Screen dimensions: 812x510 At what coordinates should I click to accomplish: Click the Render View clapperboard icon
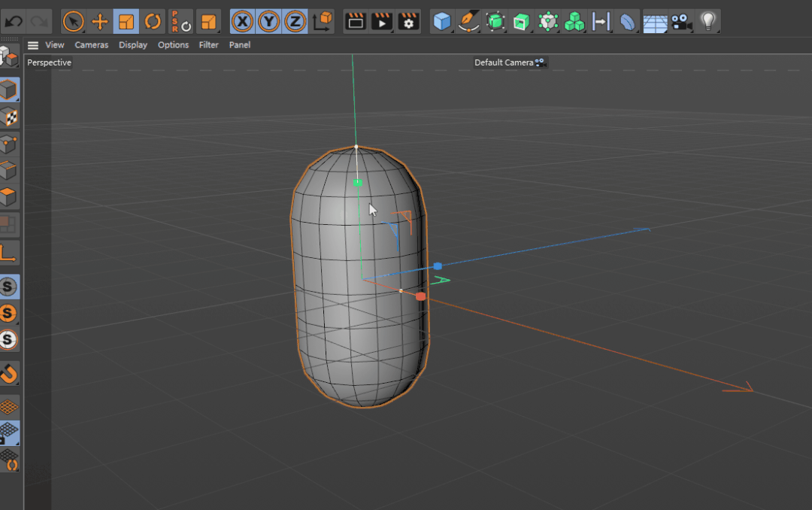355,22
